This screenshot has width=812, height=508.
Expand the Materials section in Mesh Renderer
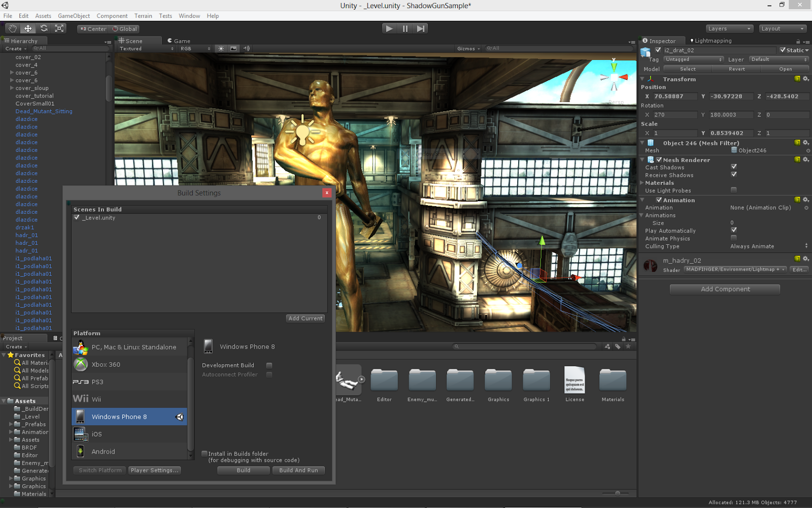pos(642,183)
